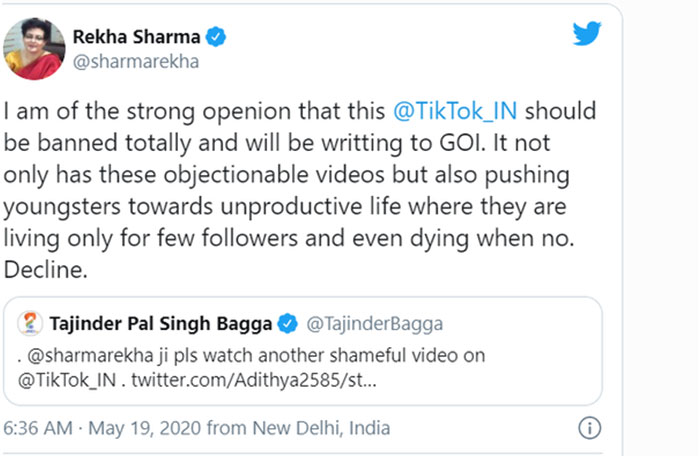Click the 6:36 AM time stamp
The height and width of the screenshot is (471, 700).
pos(37,428)
